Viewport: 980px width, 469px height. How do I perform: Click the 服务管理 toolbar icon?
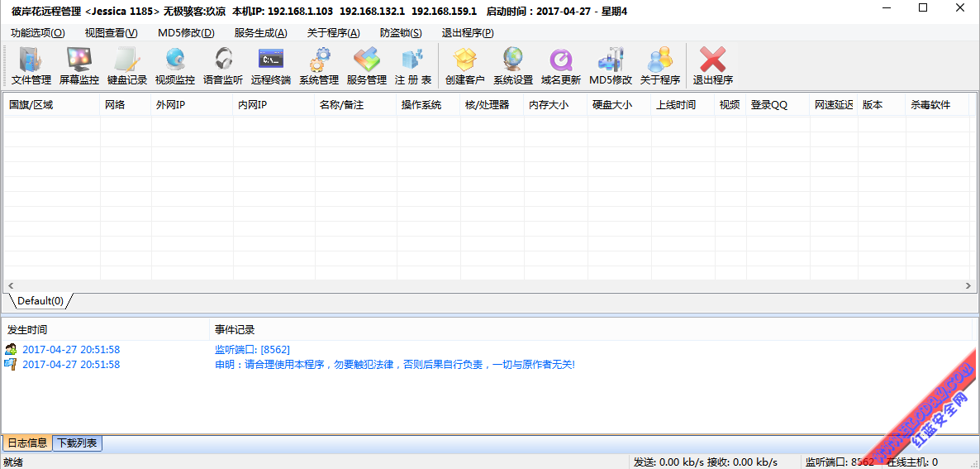coord(367,65)
